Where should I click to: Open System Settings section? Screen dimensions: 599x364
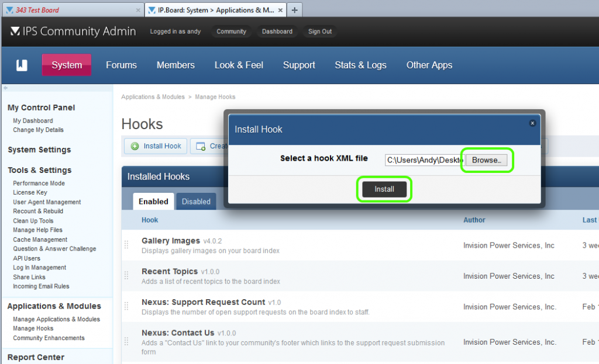click(39, 150)
